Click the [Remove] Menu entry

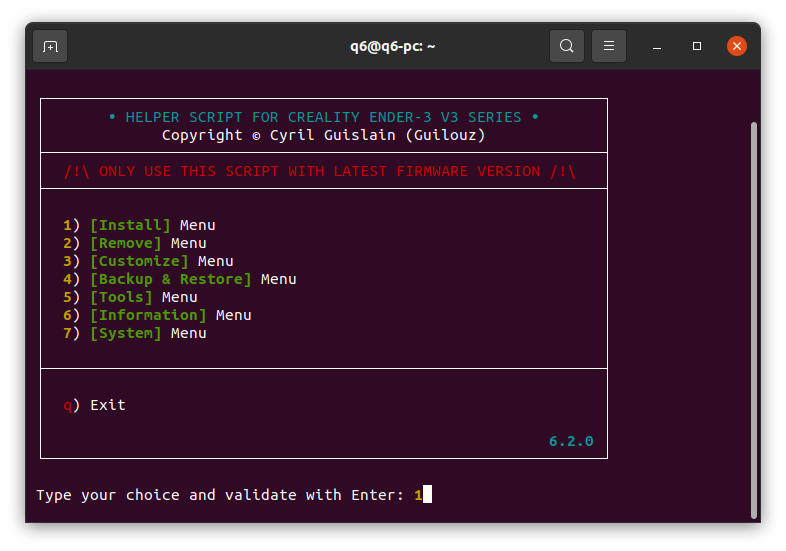(x=147, y=243)
